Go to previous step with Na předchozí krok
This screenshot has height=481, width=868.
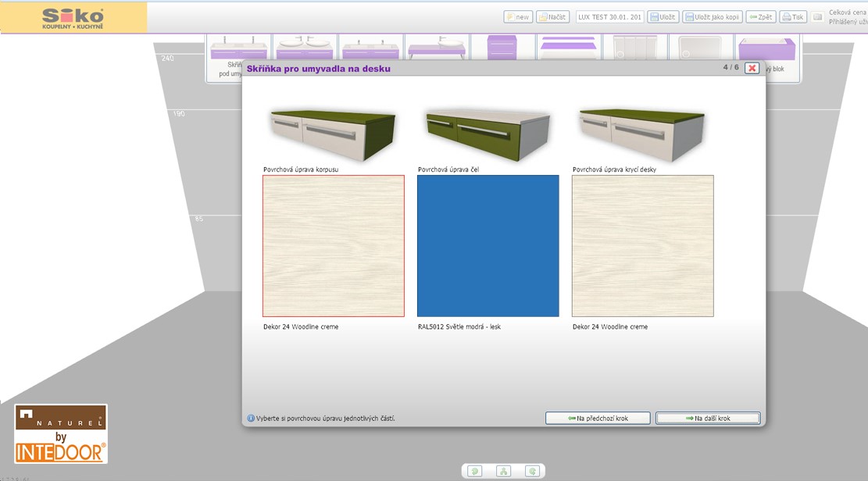point(598,418)
